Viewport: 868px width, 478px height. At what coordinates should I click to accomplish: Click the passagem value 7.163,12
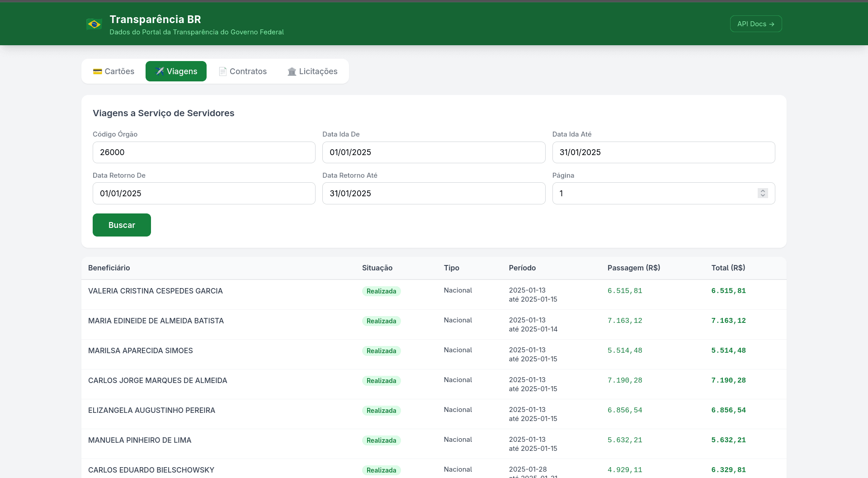625,321
